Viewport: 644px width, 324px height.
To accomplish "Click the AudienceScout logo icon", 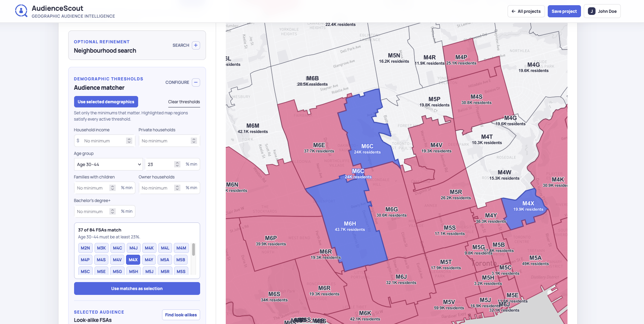I will 21,11.
